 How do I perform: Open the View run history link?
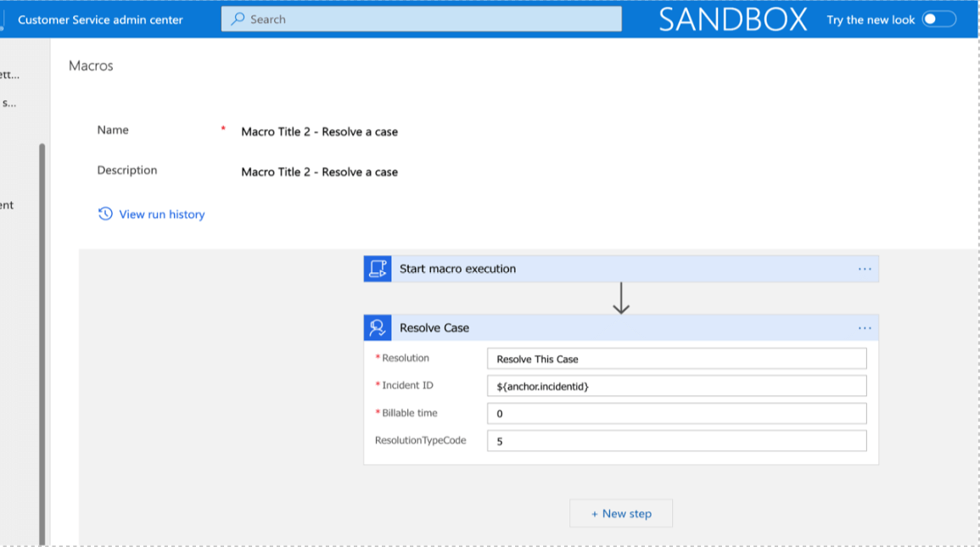click(x=162, y=215)
